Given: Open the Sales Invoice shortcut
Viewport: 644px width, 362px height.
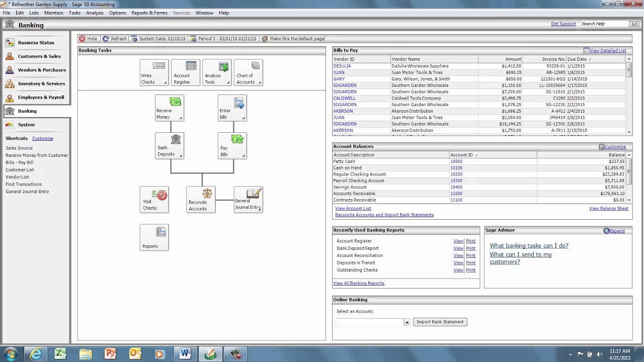Looking at the screenshot, I should (19, 148).
